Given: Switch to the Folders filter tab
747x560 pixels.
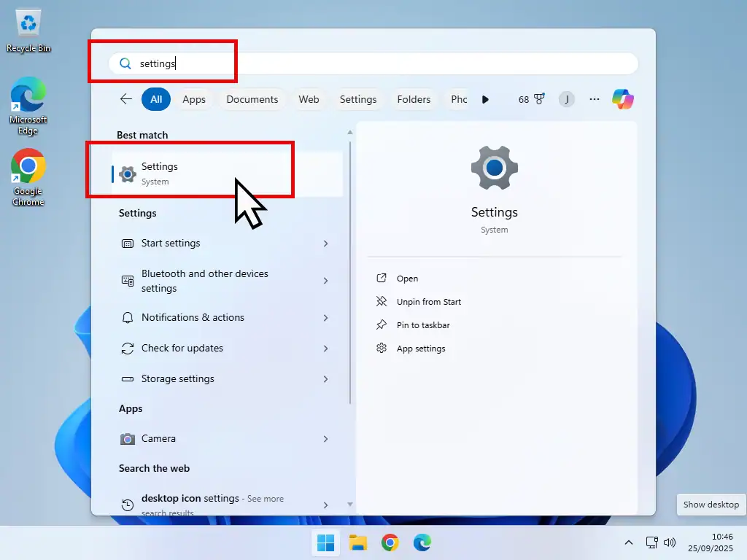Looking at the screenshot, I should [x=414, y=99].
